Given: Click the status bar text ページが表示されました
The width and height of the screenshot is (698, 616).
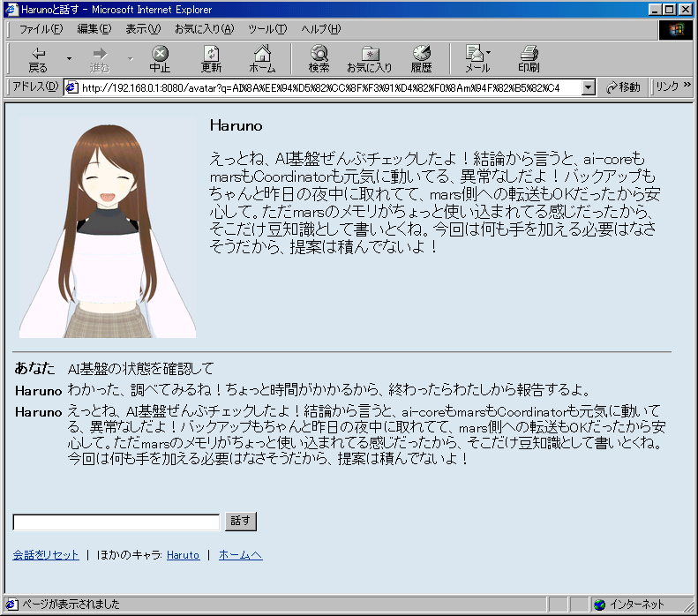Looking at the screenshot, I should [71, 604].
